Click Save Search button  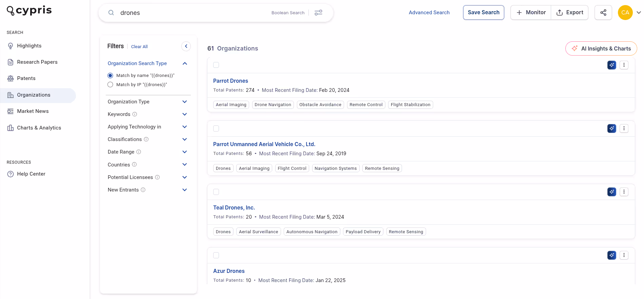pyautogui.click(x=484, y=13)
